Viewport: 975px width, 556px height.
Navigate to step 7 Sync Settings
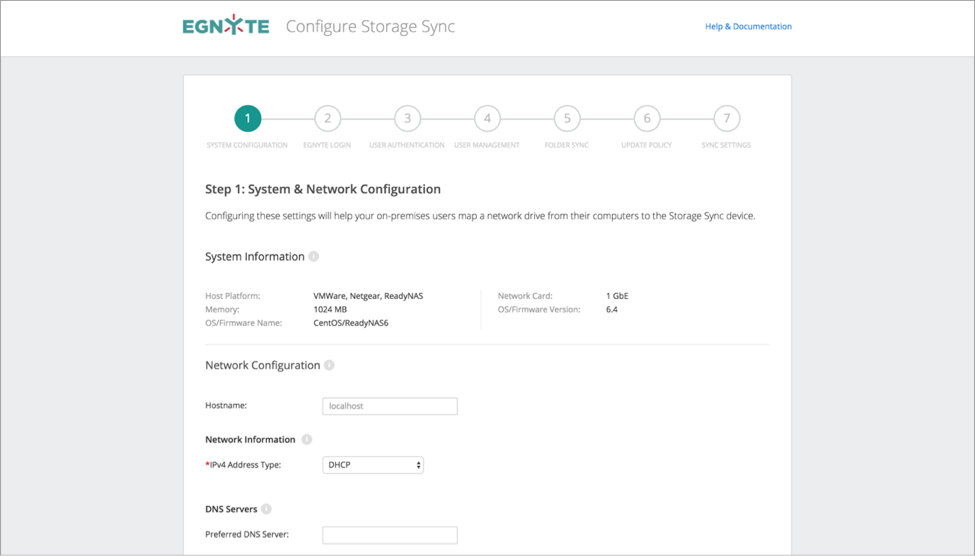pyautogui.click(x=727, y=119)
